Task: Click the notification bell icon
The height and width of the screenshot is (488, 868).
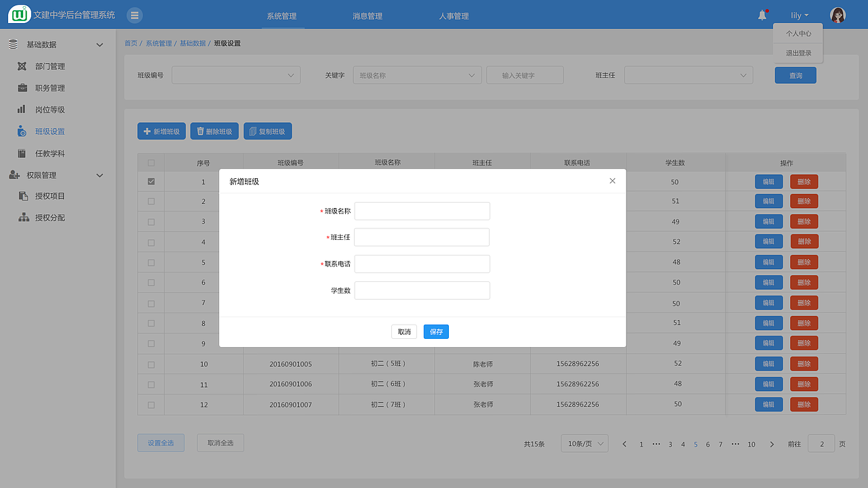Action: tap(761, 14)
